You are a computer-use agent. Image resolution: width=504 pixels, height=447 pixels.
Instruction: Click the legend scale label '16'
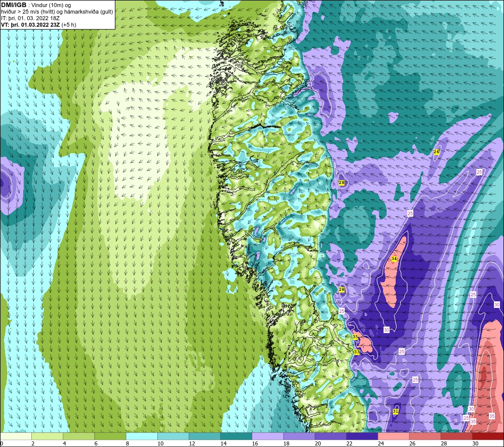[255, 443]
